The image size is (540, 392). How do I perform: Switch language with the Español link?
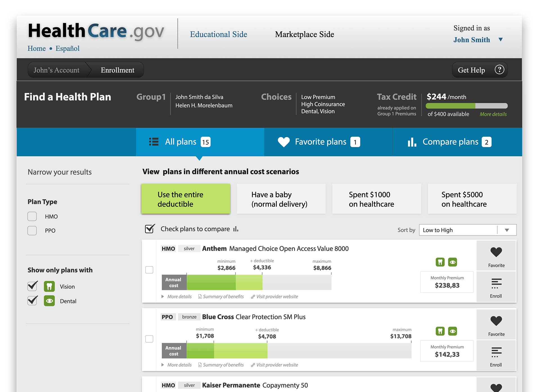click(67, 48)
